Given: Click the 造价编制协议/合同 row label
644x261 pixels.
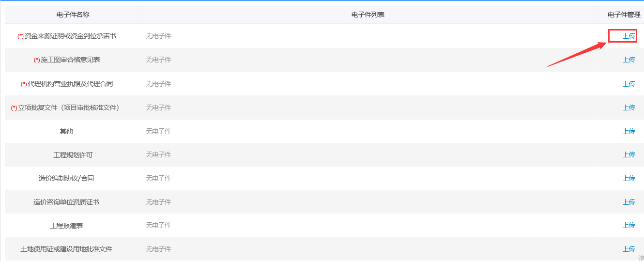Looking at the screenshot, I should tap(66, 178).
